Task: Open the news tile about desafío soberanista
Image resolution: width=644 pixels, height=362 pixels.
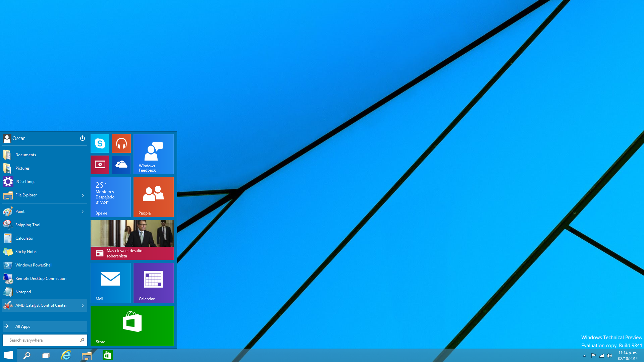Action: click(132, 240)
